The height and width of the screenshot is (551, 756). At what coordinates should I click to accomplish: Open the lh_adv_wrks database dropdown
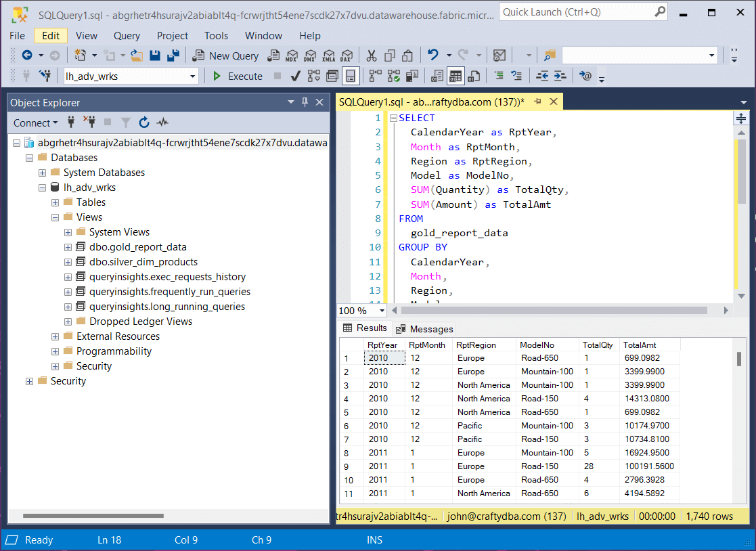pos(193,76)
